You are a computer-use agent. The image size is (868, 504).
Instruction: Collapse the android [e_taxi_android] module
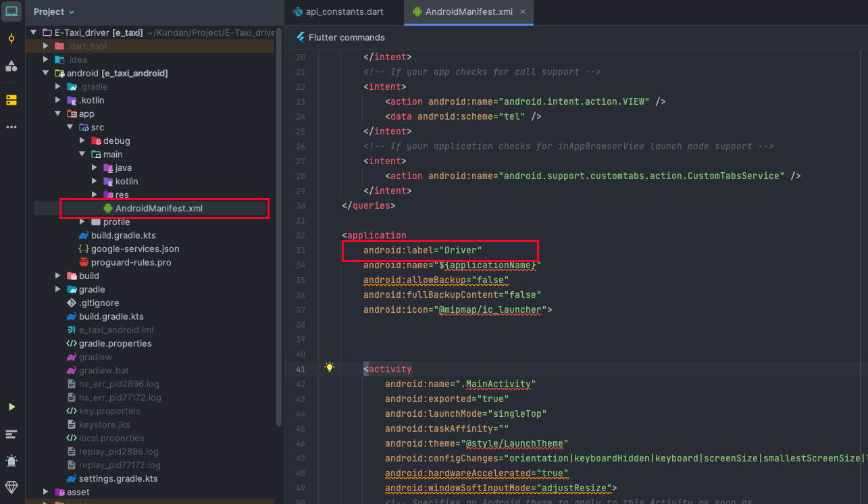45,73
